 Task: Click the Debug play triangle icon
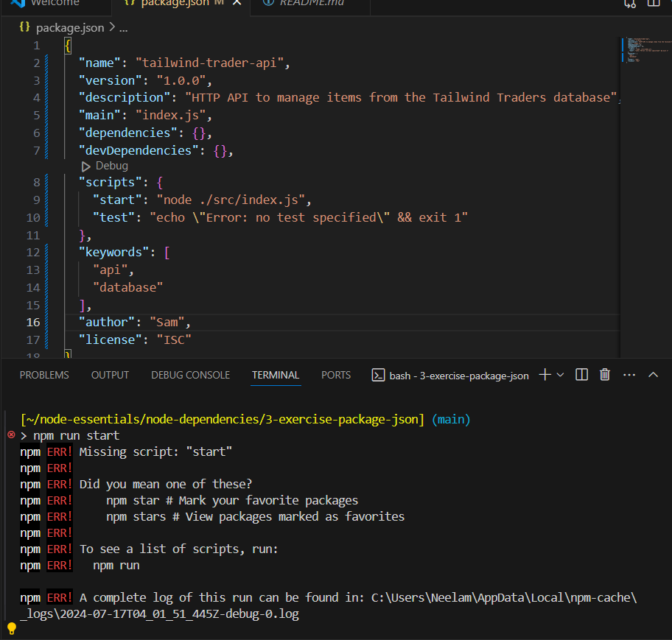click(85, 166)
